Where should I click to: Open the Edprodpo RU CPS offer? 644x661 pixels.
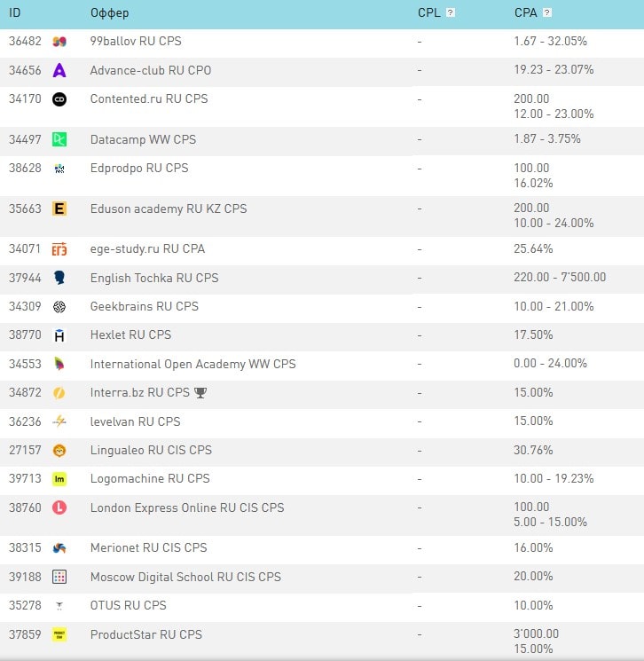click(x=139, y=168)
